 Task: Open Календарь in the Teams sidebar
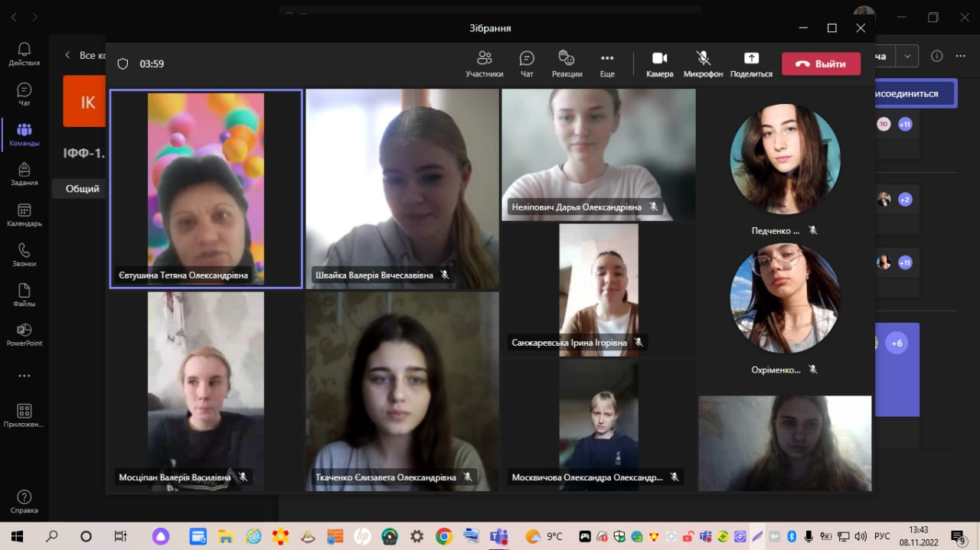(x=24, y=215)
